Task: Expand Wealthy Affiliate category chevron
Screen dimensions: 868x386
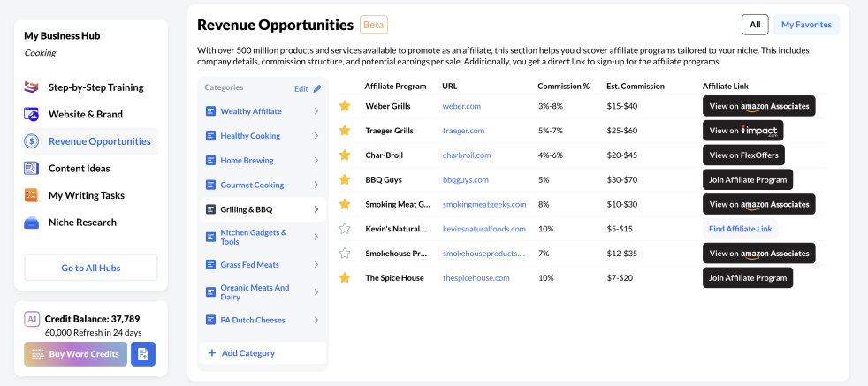Action: tap(316, 111)
